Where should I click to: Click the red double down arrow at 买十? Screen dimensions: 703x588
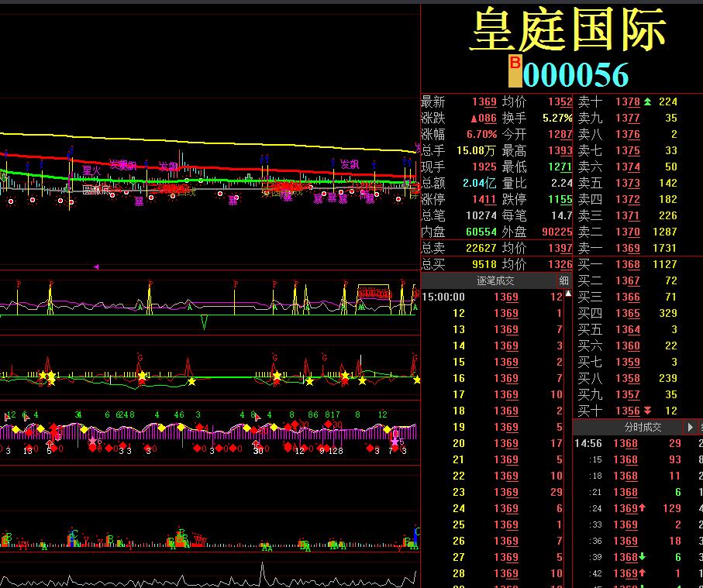647,411
